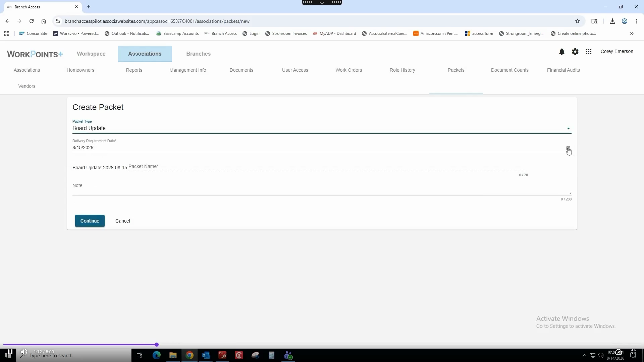Click the browser address bar URL
The image size is (644, 362).
(x=157, y=21)
